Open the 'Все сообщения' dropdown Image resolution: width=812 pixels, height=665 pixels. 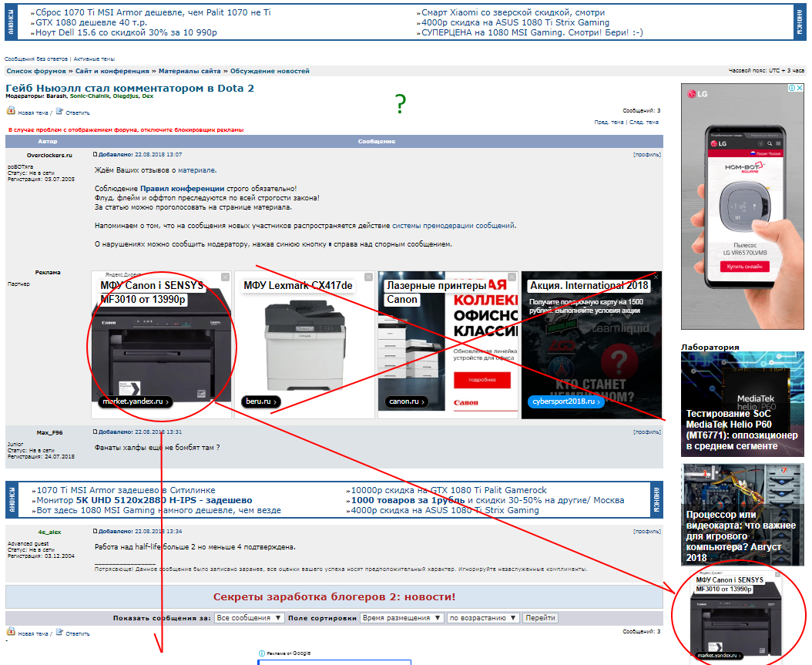click(x=249, y=618)
